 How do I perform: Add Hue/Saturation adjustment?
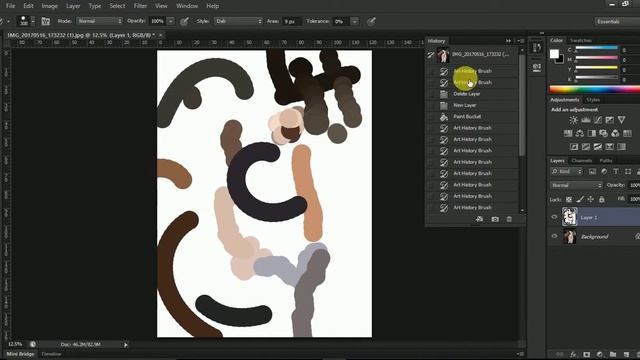click(x=568, y=133)
